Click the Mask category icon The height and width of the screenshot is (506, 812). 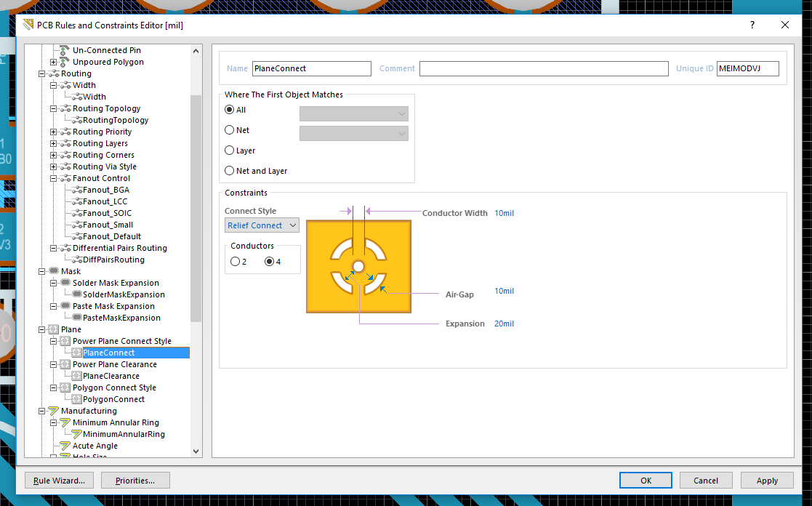point(54,271)
